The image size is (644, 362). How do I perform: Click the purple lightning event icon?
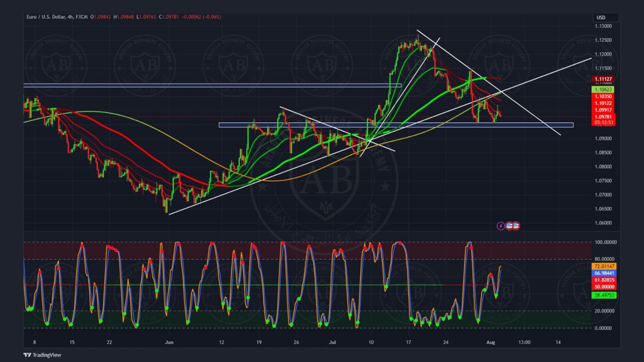coord(501,226)
